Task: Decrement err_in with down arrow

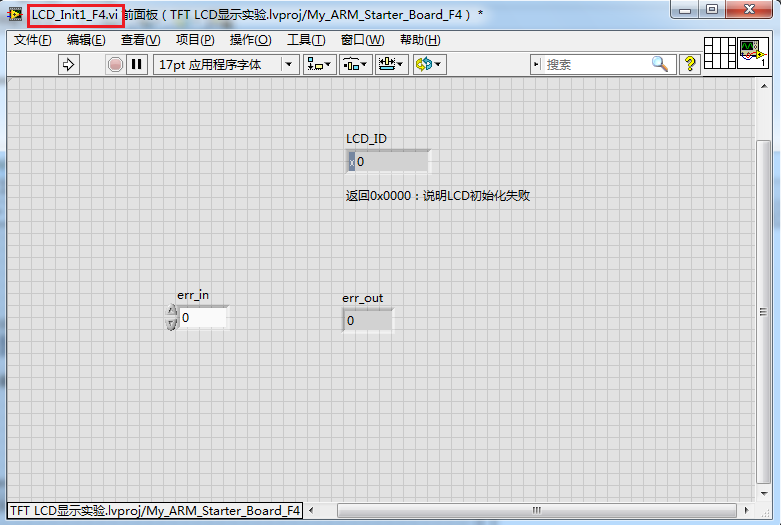Action: pos(171,324)
